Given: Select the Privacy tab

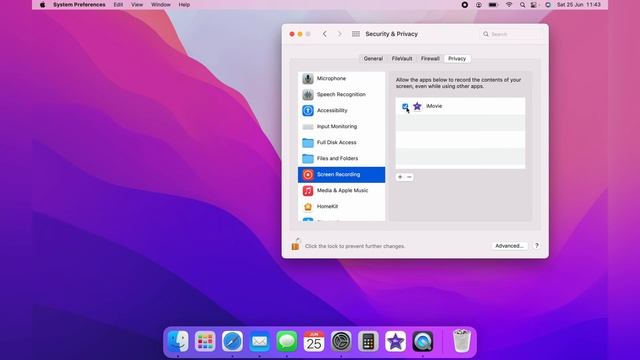Looking at the screenshot, I should (x=457, y=59).
